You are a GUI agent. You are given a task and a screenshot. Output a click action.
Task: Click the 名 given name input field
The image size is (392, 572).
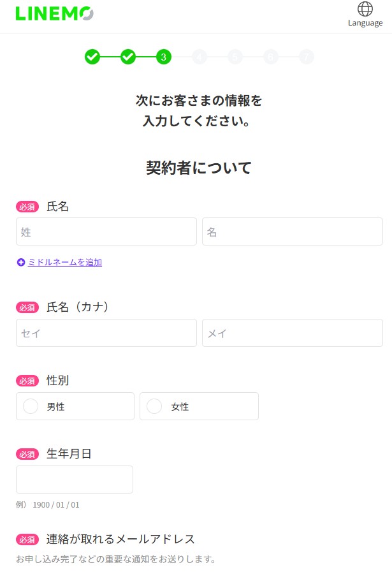click(292, 231)
